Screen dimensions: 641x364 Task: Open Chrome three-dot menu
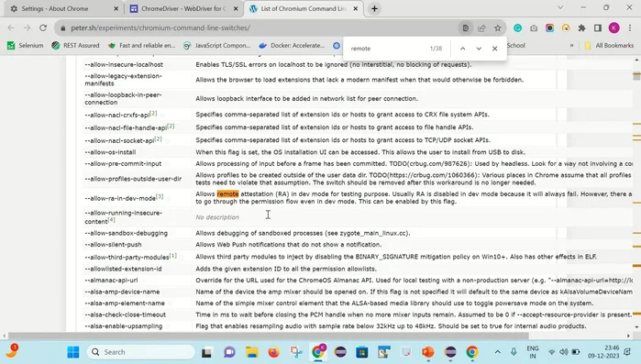630,28
